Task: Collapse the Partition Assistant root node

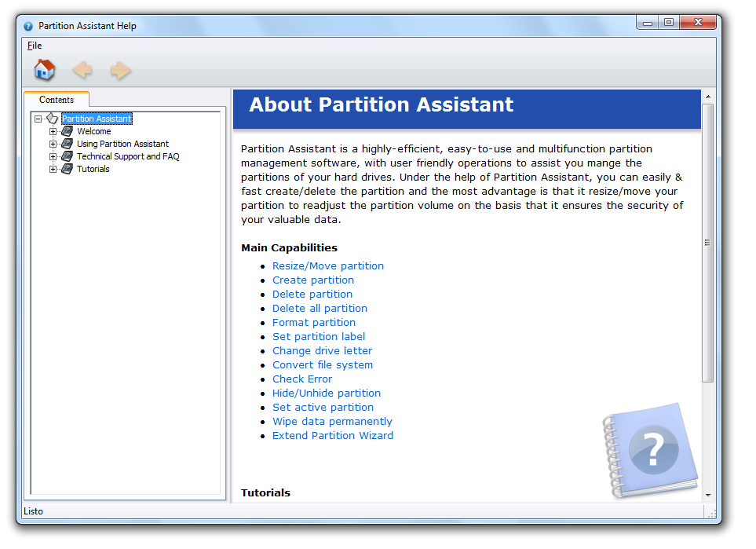Action: 38,119
